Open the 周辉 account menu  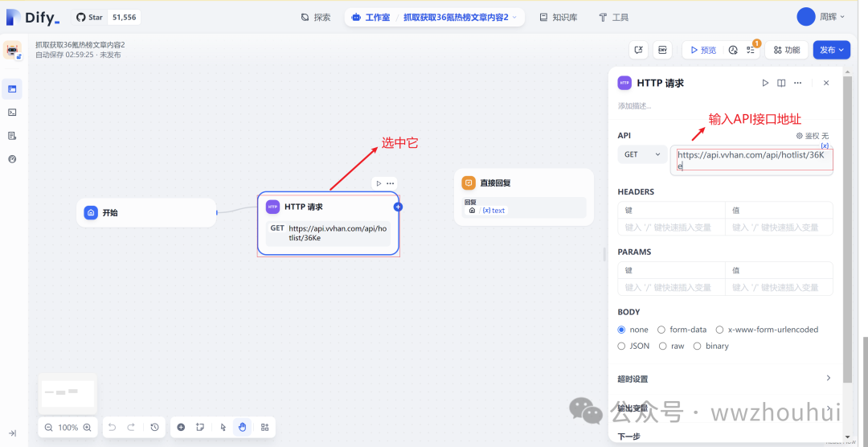(x=821, y=17)
